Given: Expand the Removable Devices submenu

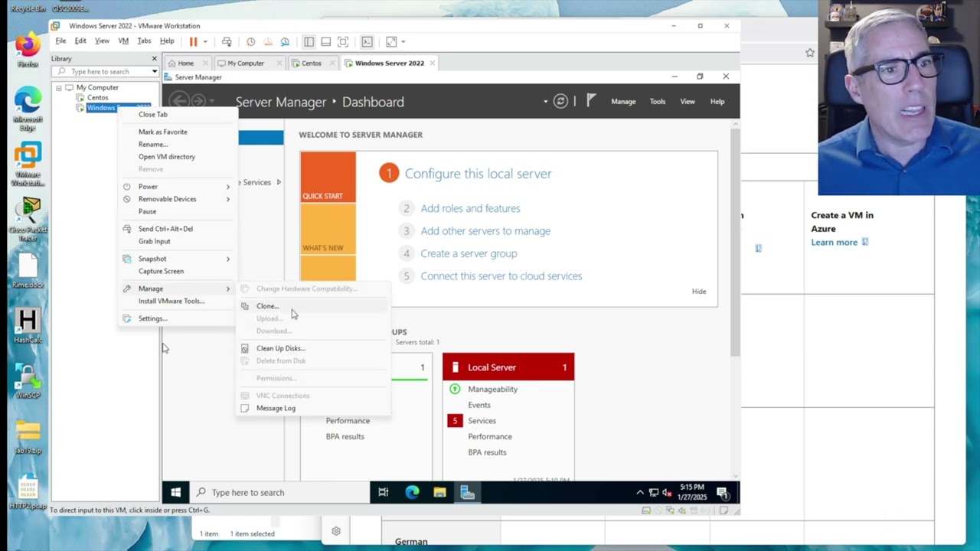Looking at the screenshot, I should coord(178,199).
